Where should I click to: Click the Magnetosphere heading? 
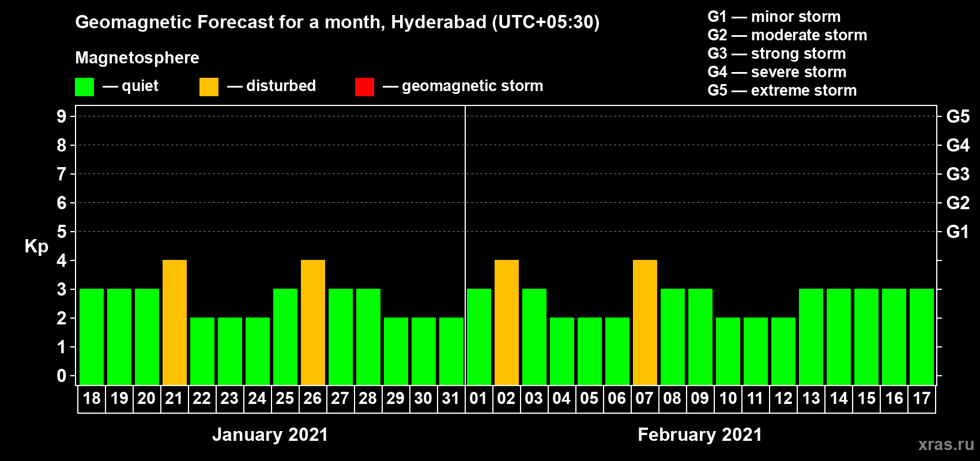click(x=137, y=58)
